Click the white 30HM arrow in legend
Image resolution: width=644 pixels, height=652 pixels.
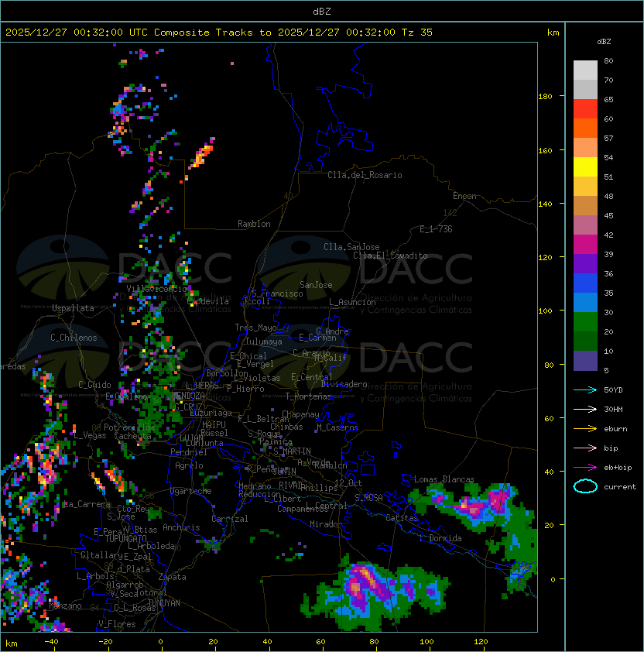(x=585, y=409)
